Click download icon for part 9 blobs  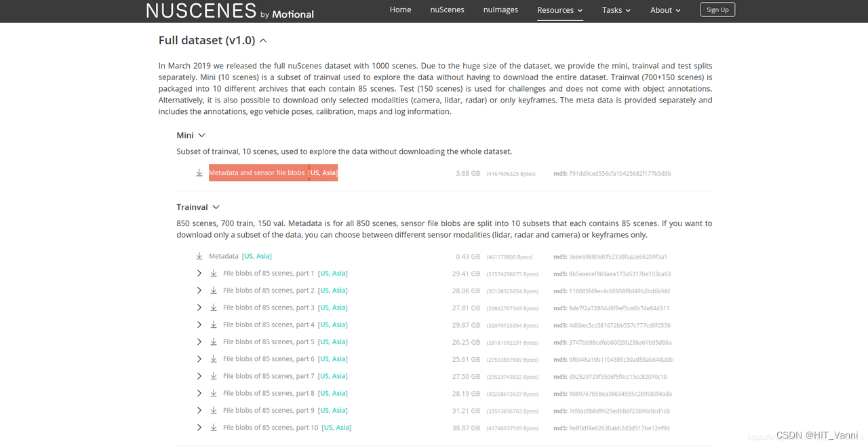click(x=214, y=411)
